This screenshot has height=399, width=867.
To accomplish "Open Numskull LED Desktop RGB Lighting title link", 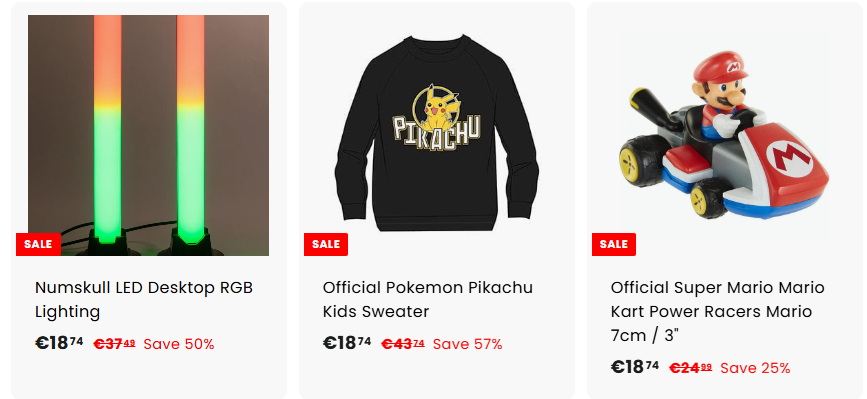I will pos(144,300).
